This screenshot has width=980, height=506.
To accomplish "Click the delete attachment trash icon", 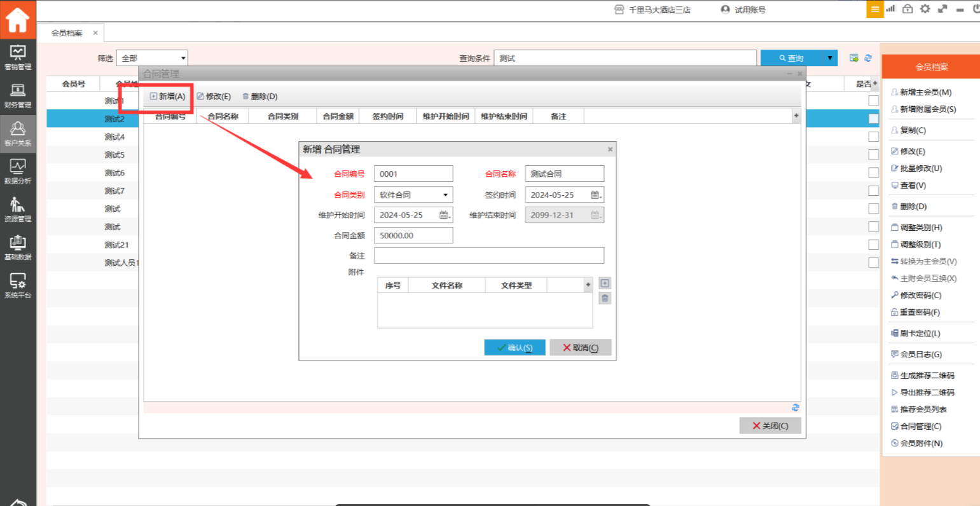I will coord(605,298).
